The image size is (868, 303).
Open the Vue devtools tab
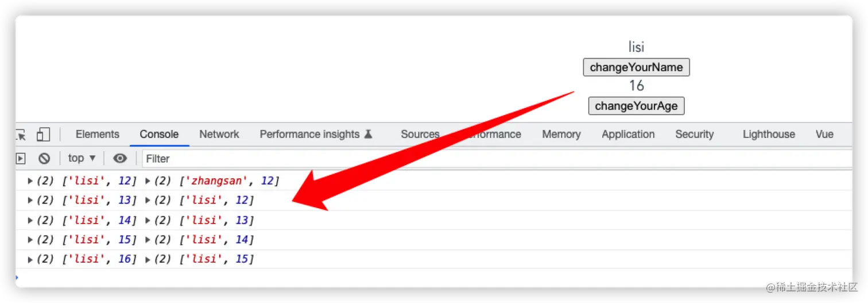point(824,134)
